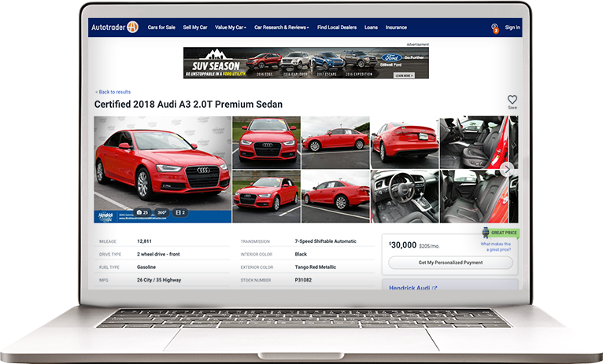Click Get My Personalized Payment button
603x364 pixels.
pyautogui.click(x=450, y=263)
